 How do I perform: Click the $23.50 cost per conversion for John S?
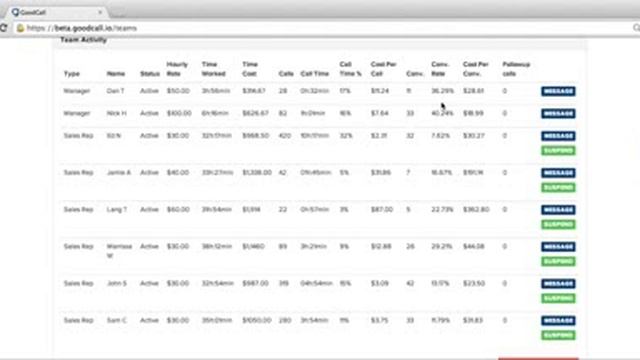[474, 283]
